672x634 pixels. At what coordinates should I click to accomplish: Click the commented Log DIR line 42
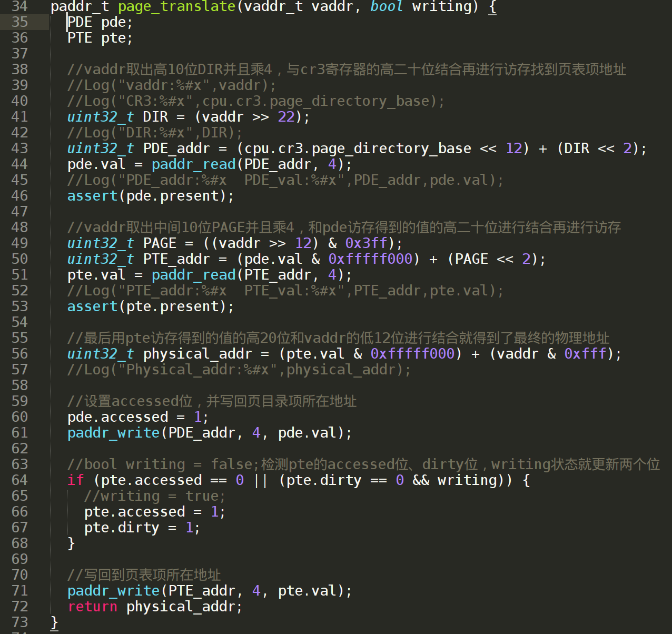point(155,133)
